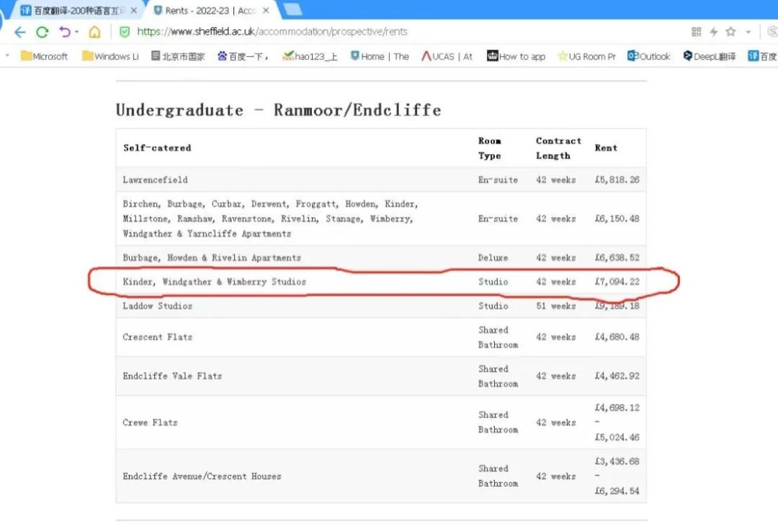Click the undo/restore page arrow icon

tap(65, 32)
